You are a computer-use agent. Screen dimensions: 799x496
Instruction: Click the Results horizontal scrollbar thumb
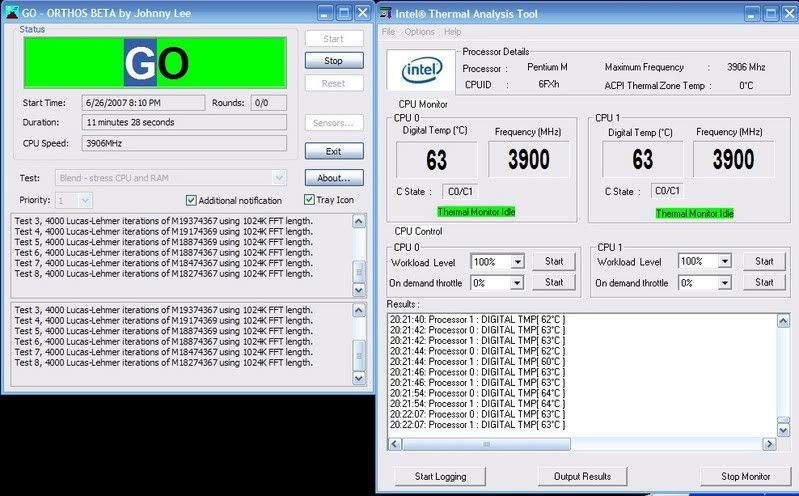[x=486, y=444]
